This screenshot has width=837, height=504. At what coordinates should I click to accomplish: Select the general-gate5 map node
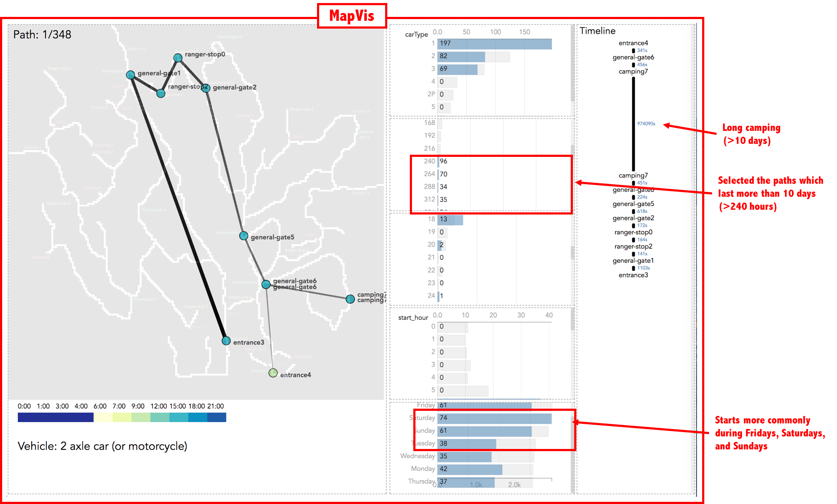click(x=244, y=236)
